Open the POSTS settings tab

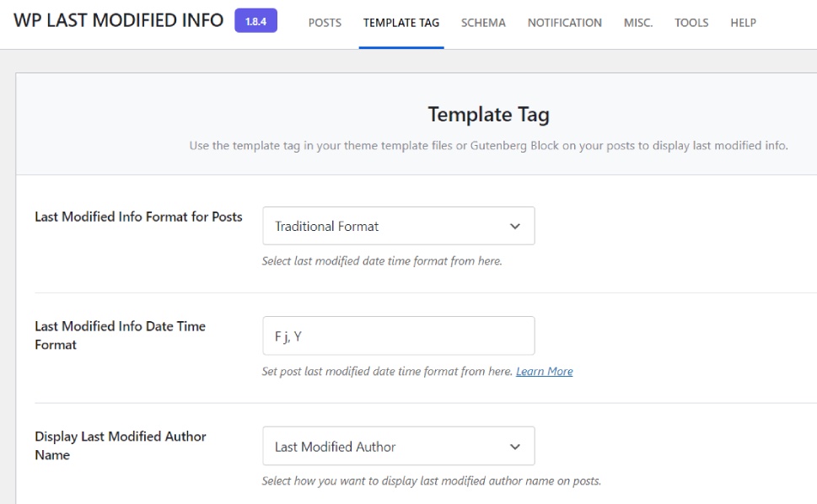(x=325, y=23)
